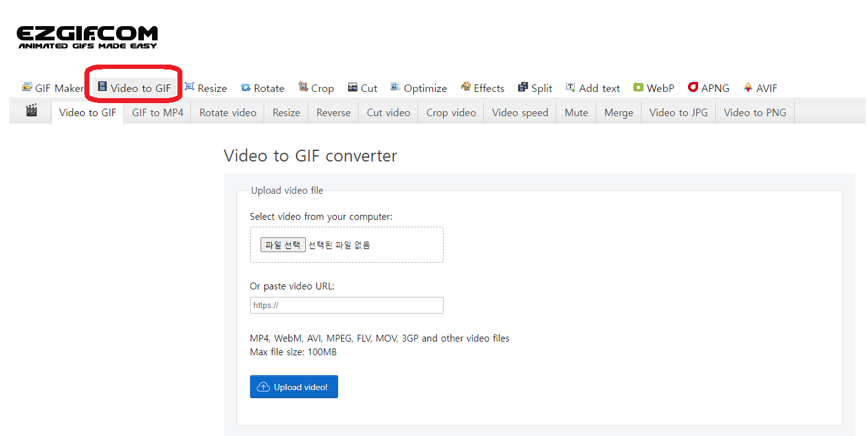This screenshot has height=436, width=868.
Task: Click the Split icon
Action: click(523, 87)
